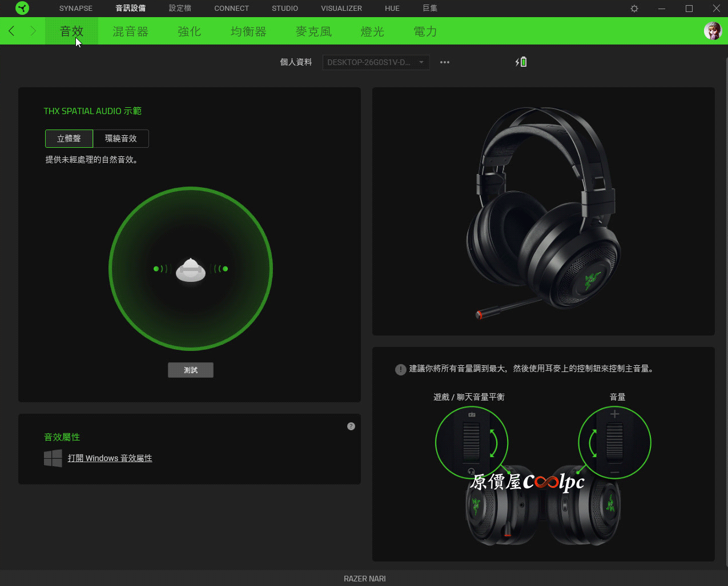Screen dimensions: 728x586
Task: Switch to the 均衡器 tab
Action: click(x=249, y=31)
